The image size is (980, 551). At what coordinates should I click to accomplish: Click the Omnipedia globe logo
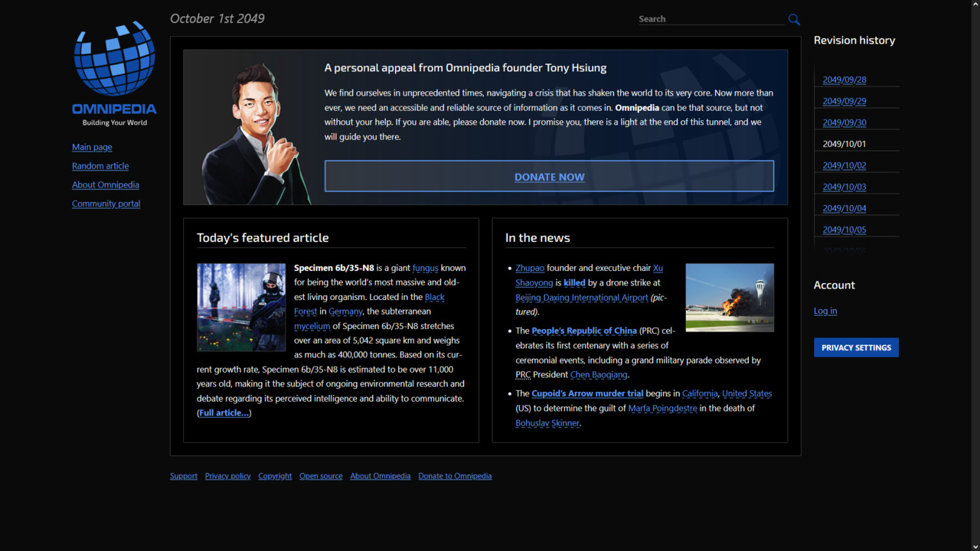click(114, 59)
